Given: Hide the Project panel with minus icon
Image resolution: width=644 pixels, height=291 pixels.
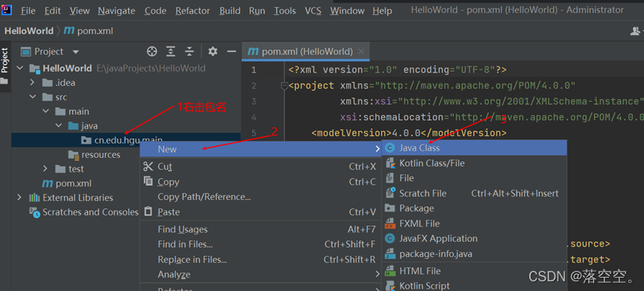Looking at the screenshot, I should click(x=232, y=51).
